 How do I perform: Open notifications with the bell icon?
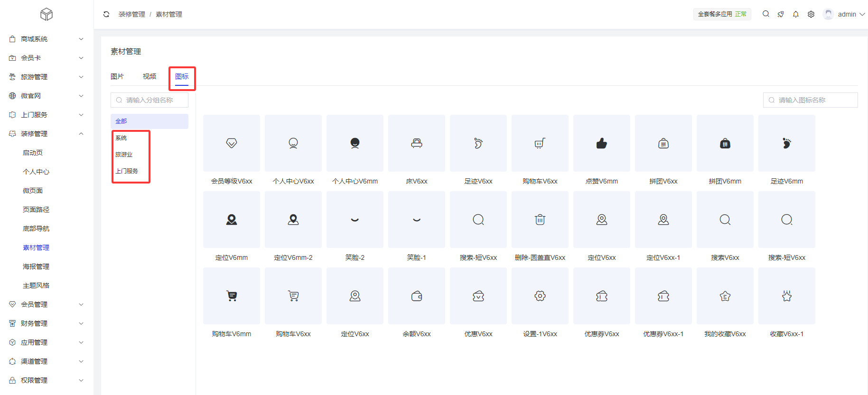pos(796,14)
